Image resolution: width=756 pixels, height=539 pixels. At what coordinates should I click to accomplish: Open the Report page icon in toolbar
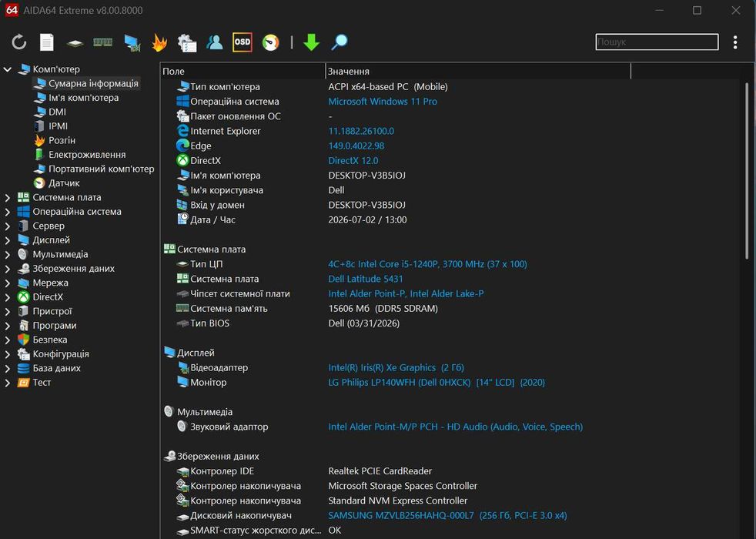point(46,42)
